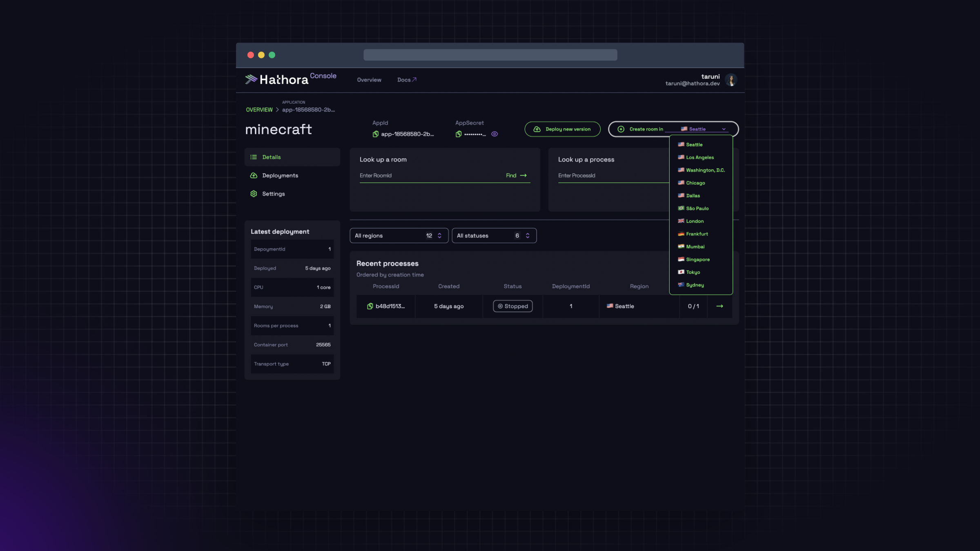Click the OVERVIEW breadcrumb link
Screen dimensions: 980x551
[x=259, y=110]
